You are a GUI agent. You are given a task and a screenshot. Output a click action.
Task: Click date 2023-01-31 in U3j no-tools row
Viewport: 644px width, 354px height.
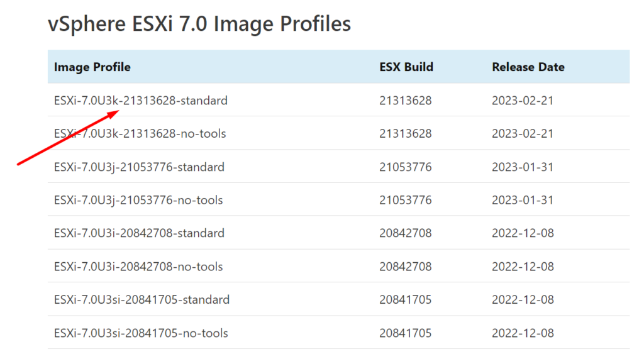[523, 200]
